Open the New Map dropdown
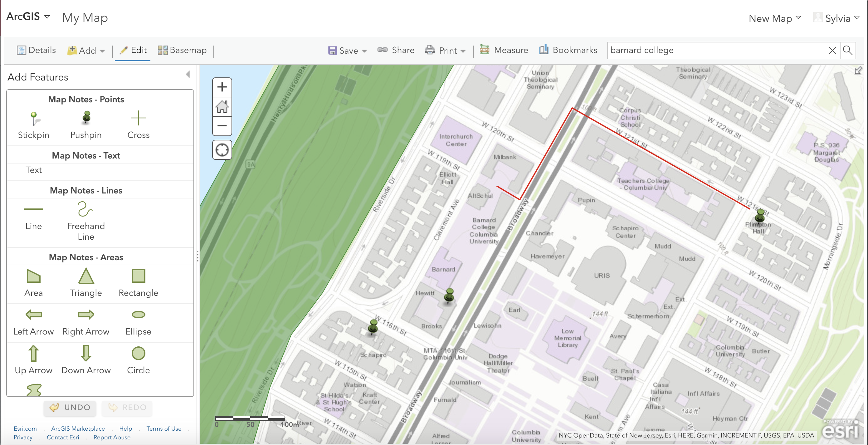 pyautogui.click(x=774, y=18)
